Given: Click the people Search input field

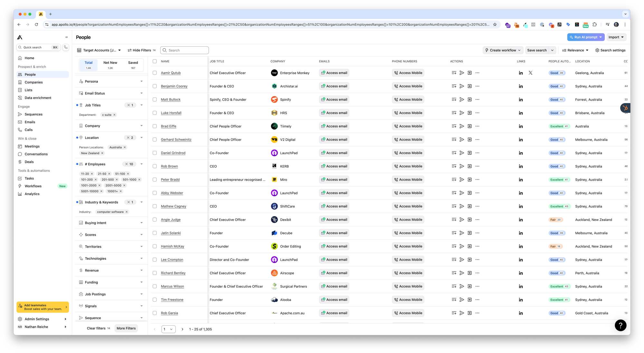Looking at the screenshot, I should (185, 50).
